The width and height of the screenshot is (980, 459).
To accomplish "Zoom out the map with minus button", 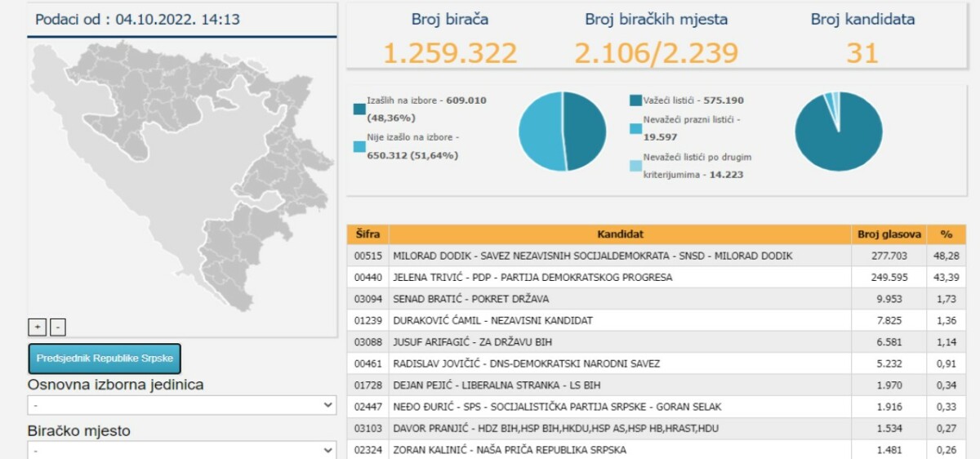I will (x=57, y=328).
